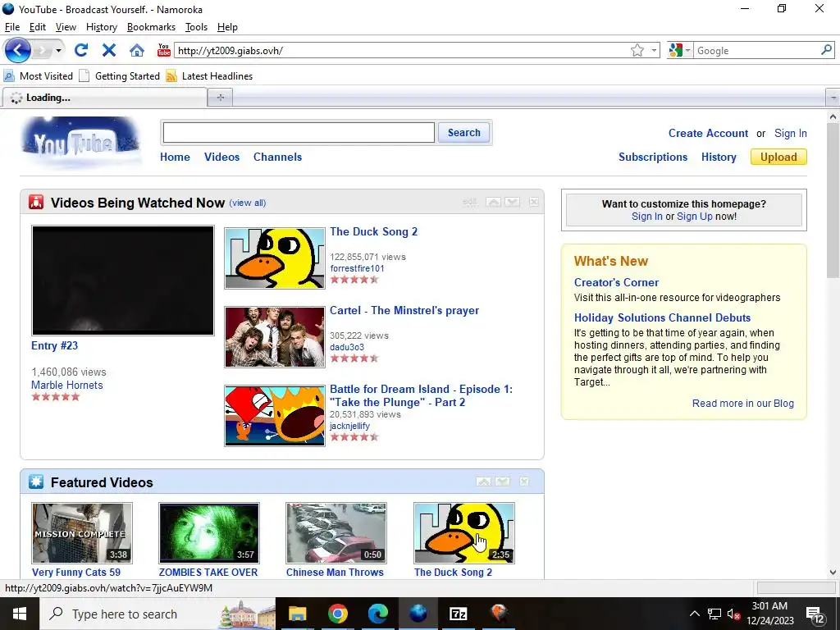Click the YouTube search text box
This screenshot has height=630, width=840.
[x=299, y=132]
